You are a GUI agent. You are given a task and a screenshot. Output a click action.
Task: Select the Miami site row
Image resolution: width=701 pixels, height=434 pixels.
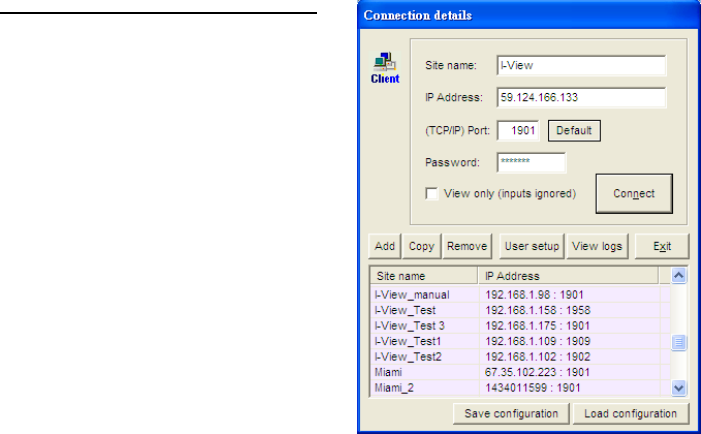point(520,372)
